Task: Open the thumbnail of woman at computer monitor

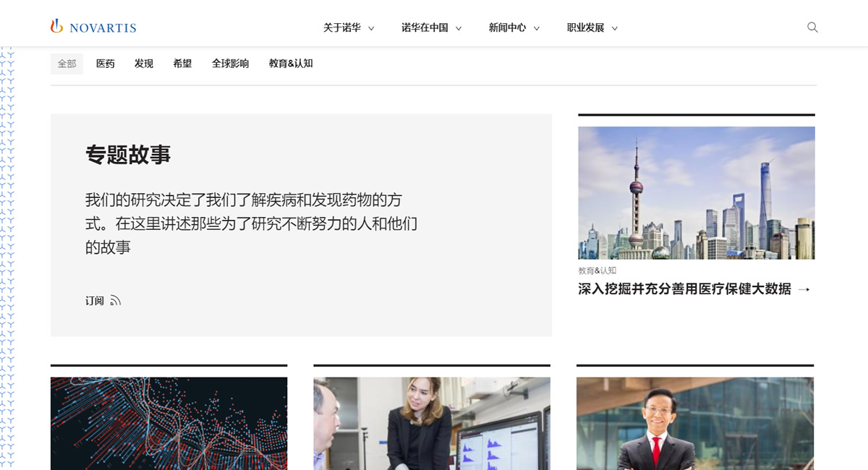Action: [432, 423]
